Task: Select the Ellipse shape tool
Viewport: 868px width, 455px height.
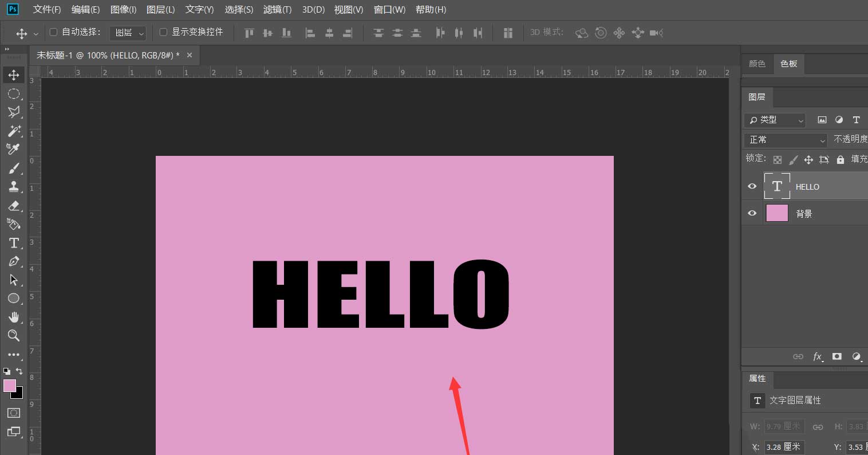Action: pyautogui.click(x=14, y=298)
